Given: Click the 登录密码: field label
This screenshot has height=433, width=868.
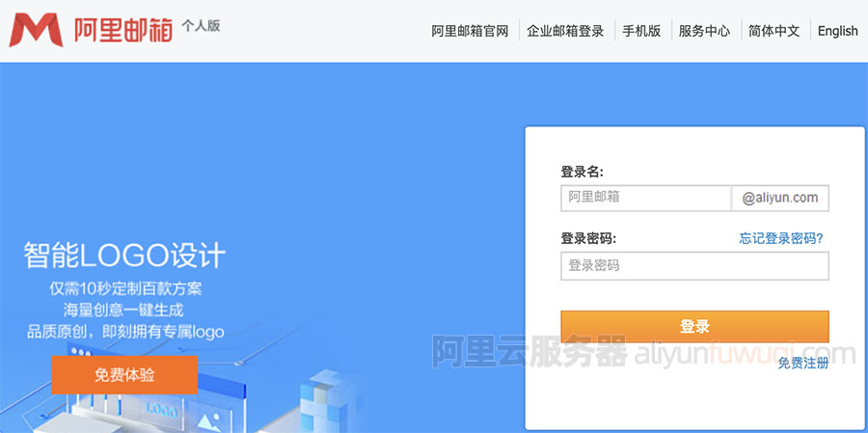Looking at the screenshot, I should [588, 238].
